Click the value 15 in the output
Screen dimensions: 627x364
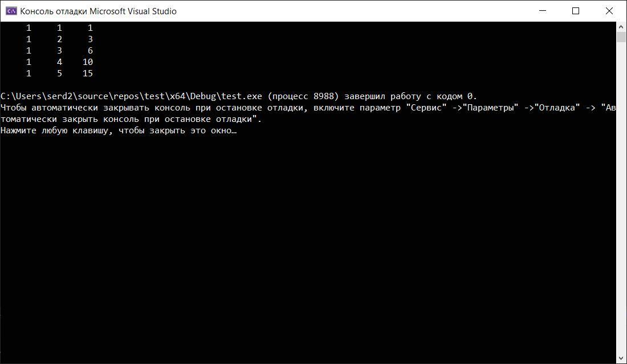point(88,73)
